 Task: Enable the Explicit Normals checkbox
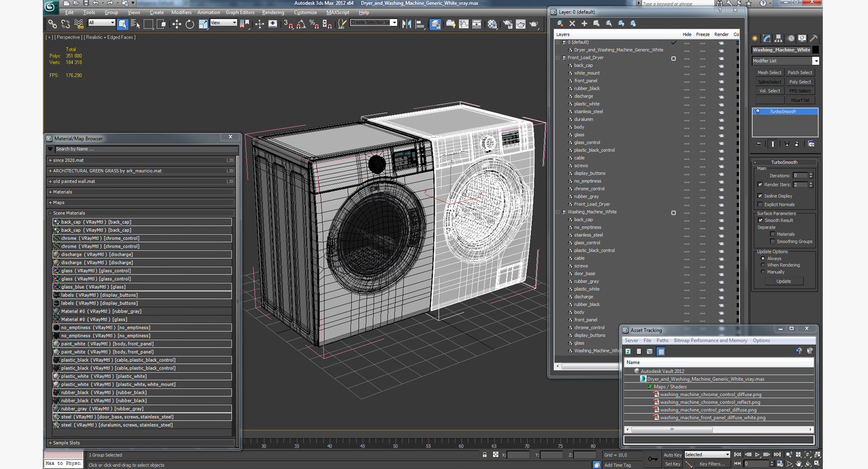(760, 205)
